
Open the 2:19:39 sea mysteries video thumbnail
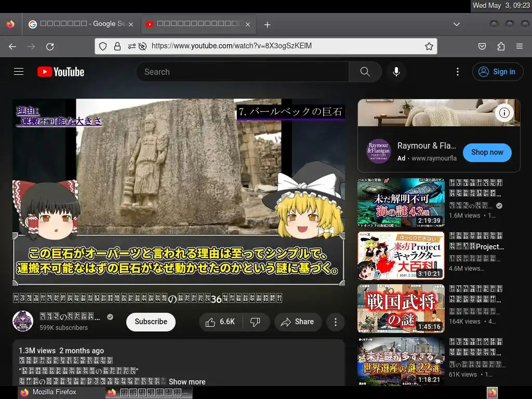pos(401,203)
